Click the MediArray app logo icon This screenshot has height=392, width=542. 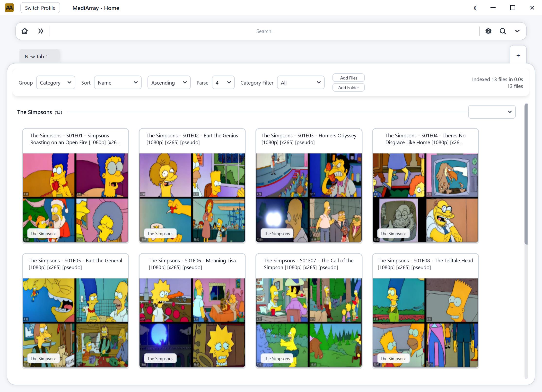(x=9, y=8)
